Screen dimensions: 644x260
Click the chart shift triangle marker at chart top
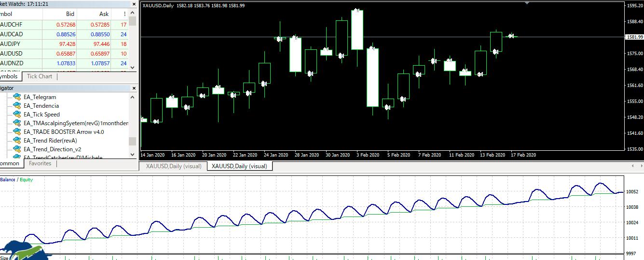[x=527, y=3]
